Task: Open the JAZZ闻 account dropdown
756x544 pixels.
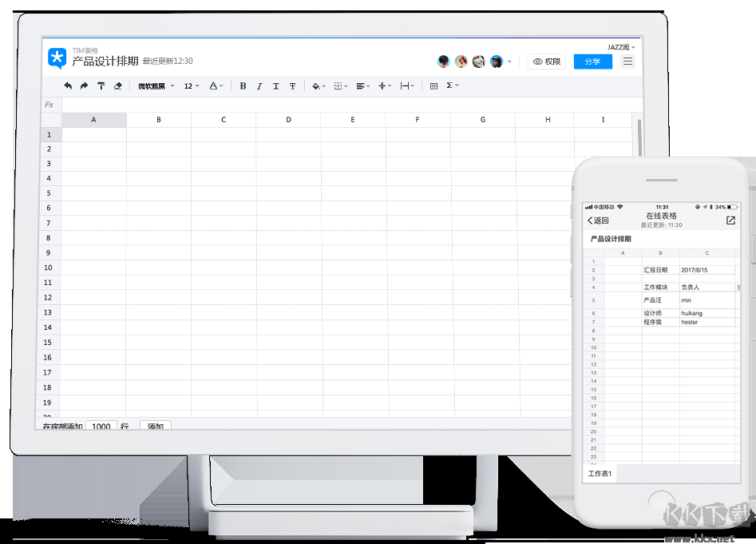Action: tap(621, 47)
